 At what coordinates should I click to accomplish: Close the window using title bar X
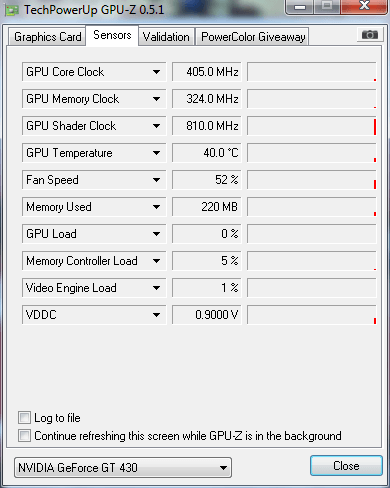point(364,6)
